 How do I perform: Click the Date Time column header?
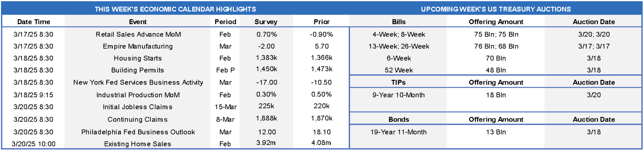tap(34, 22)
